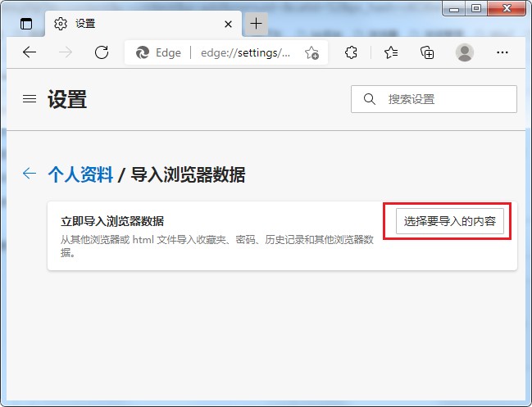Click into the 搜索设置 search box
The image size is (532, 407).
pyautogui.click(x=434, y=99)
